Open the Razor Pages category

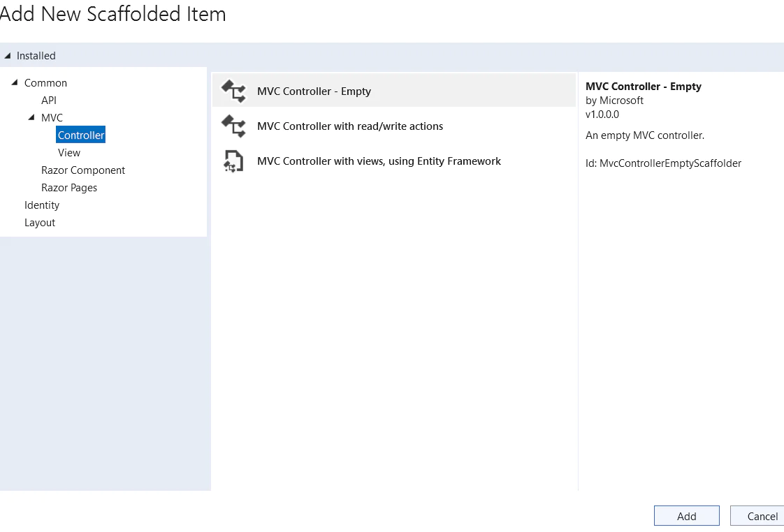[69, 188]
